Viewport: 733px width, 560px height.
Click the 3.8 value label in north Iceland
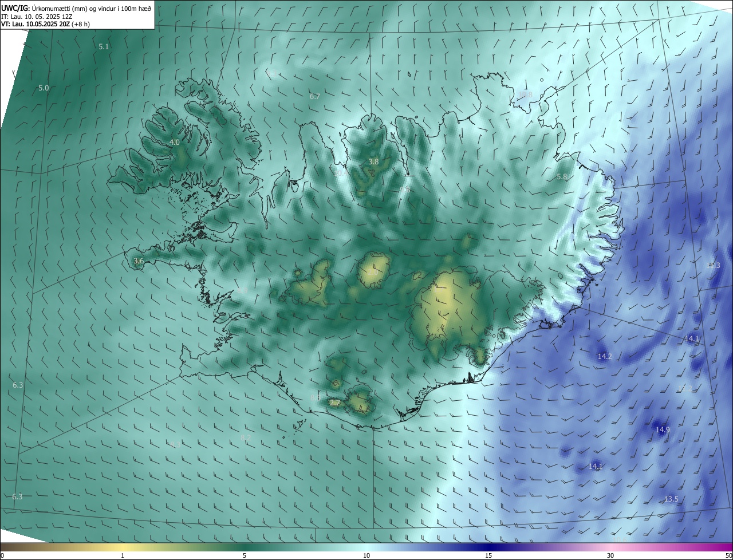373,162
